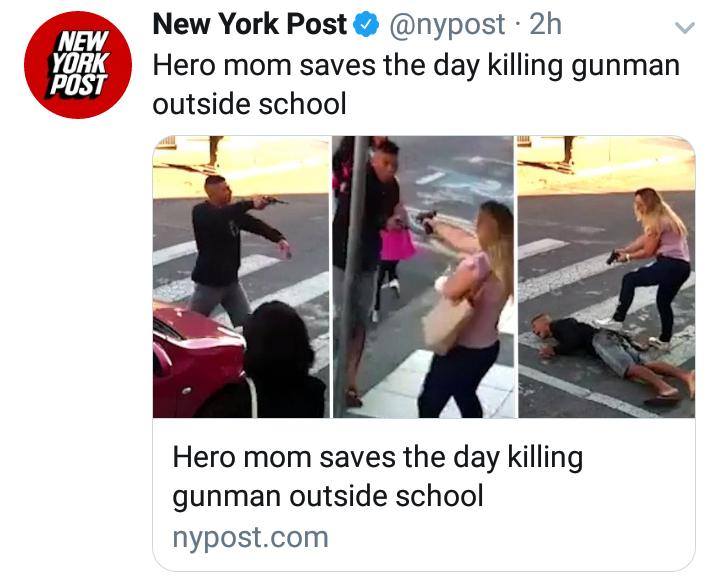
Task: Click the second line "outside school" of tweet
Action: coord(249,104)
